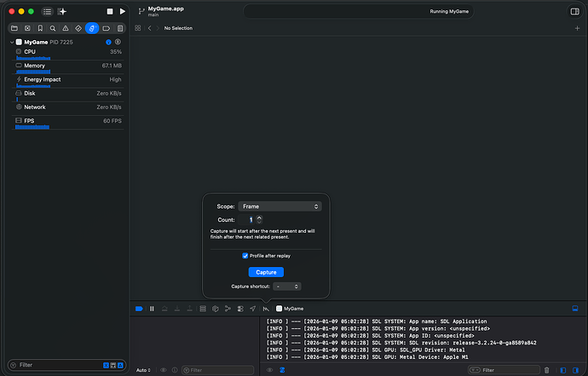Toggle breakpoints activation in debug bar
Viewport: 588px width, 376px height.
(140, 308)
